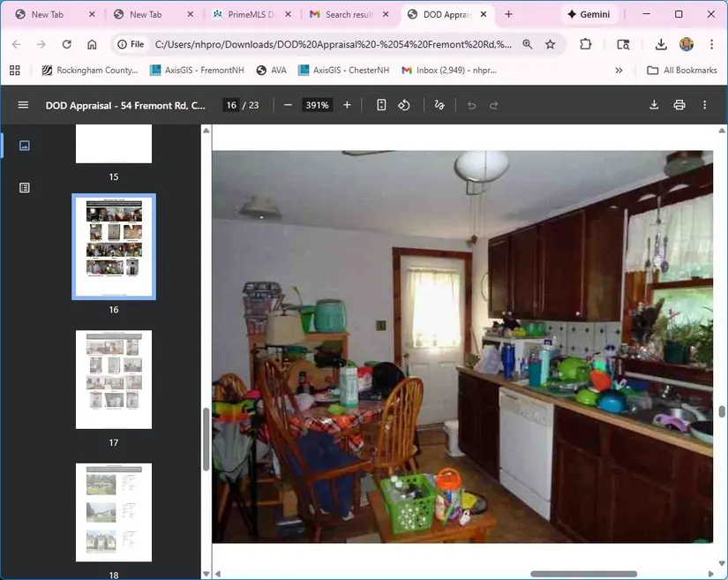Open the AxisGIS - FremontNH bookmark
Screen dimensions: 728x580
click(199, 71)
